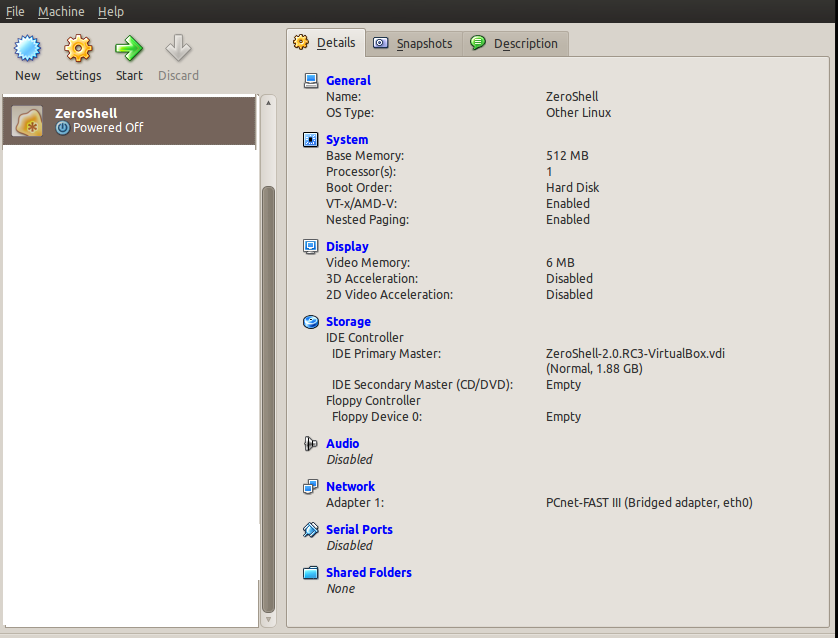Click the Details tab gear icon

[x=301, y=42]
